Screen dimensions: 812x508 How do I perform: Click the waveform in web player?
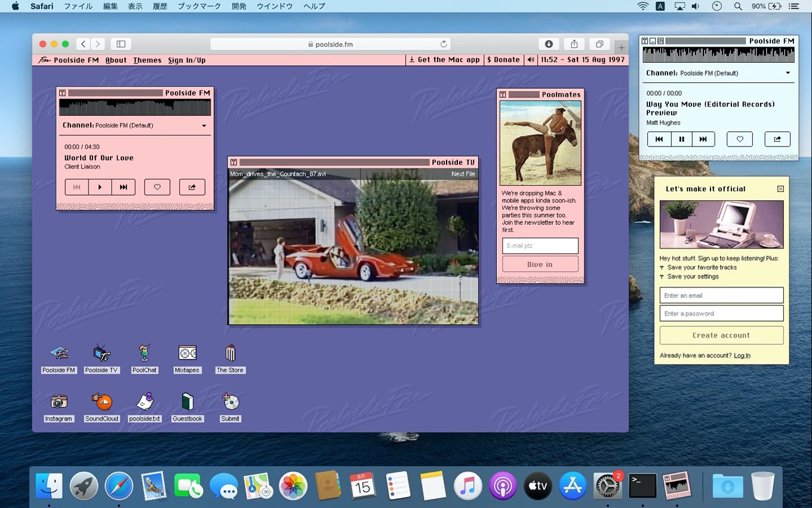point(135,108)
